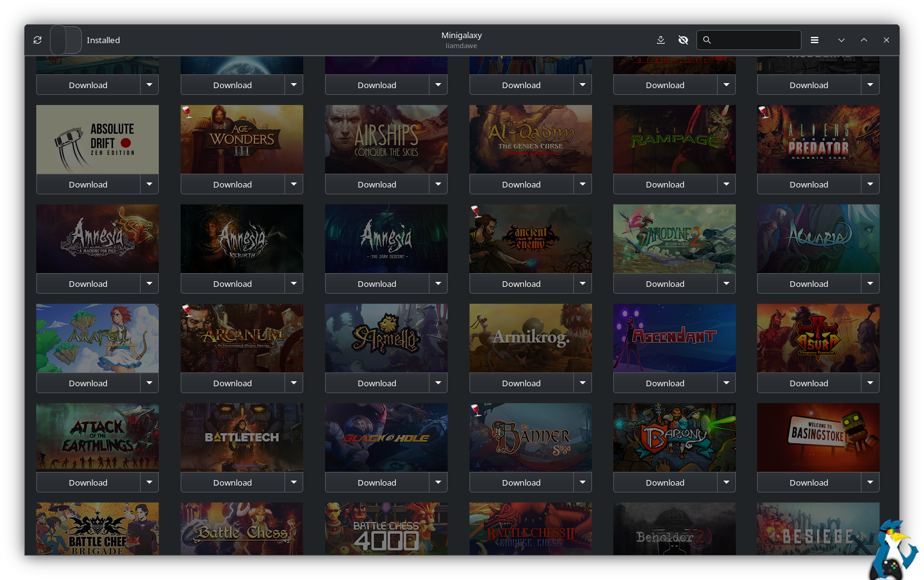Expand Aliens versus Predator dropdown arrow

[x=870, y=184]
